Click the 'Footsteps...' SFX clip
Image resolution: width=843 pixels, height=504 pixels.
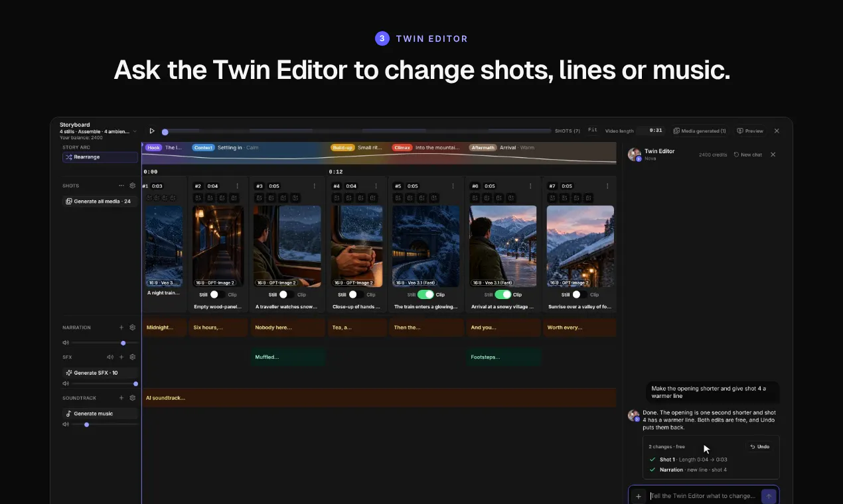tap(504, 357)
